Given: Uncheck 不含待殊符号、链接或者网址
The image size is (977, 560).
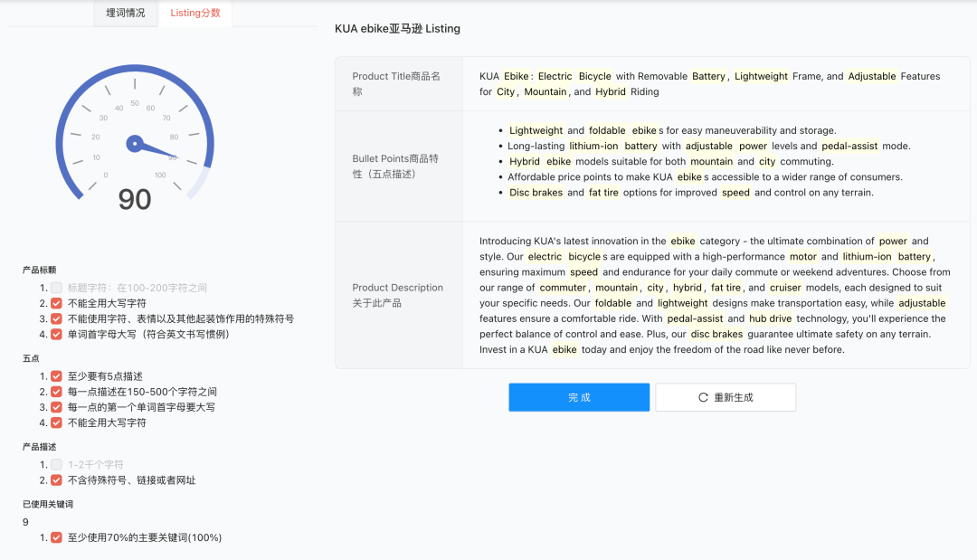Looking at the screenshot, I should [54, 479].
